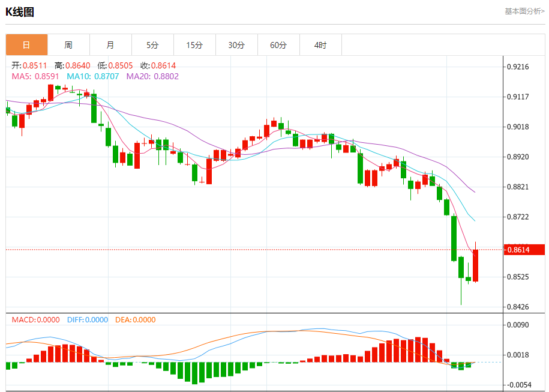Open the 基本面分析> link
The width and height of the screenshot is (549, 392).
pos(524,11)
